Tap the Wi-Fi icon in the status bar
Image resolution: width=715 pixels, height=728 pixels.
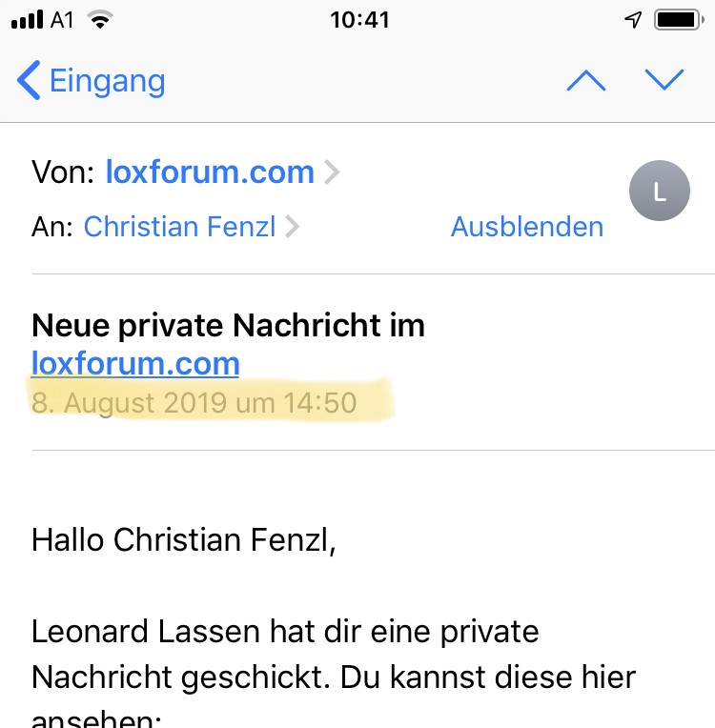(97, 19)
